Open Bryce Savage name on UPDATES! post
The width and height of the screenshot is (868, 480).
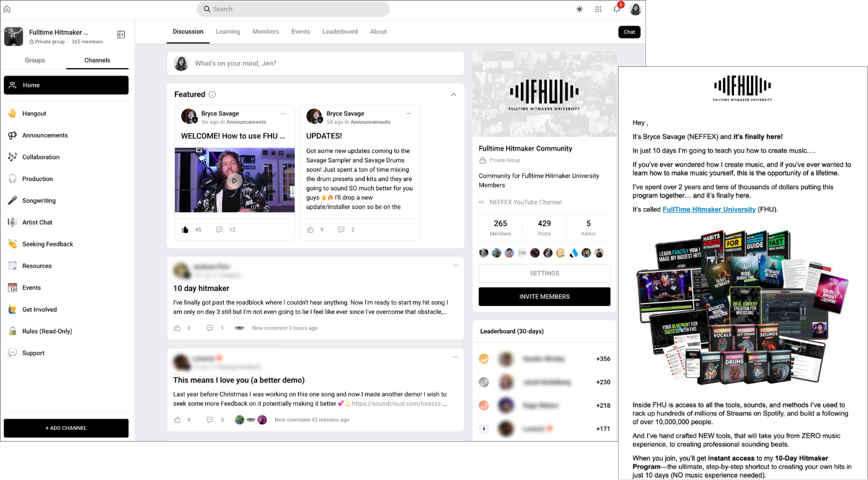345,113
